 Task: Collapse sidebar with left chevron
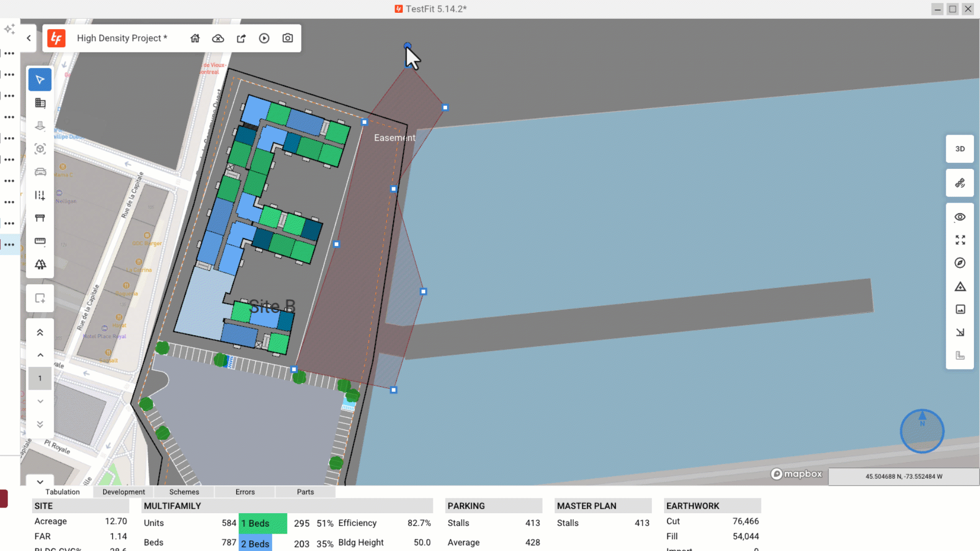(29, 38)
